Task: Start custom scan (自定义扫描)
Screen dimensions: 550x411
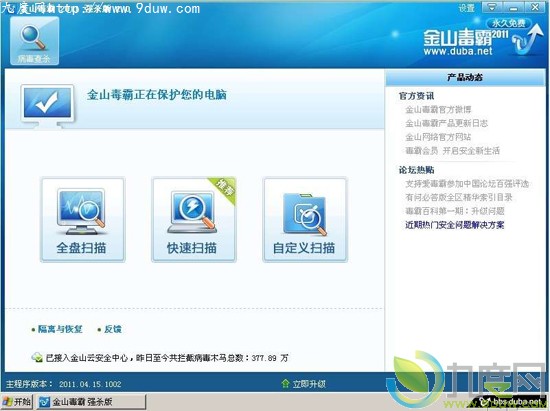Action: click(x=305, y=220)
